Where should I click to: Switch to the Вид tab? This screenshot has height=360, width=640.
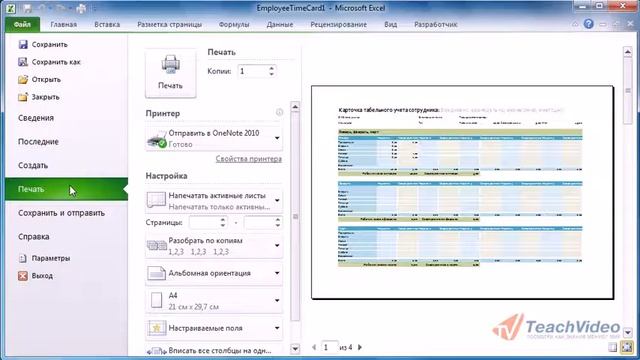[390, 24]
